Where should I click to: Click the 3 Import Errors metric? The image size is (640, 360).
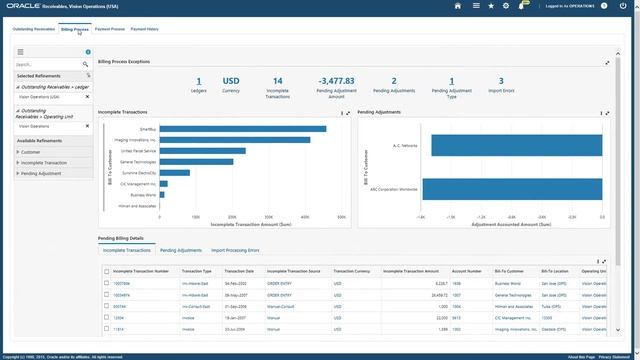(501, 81)
